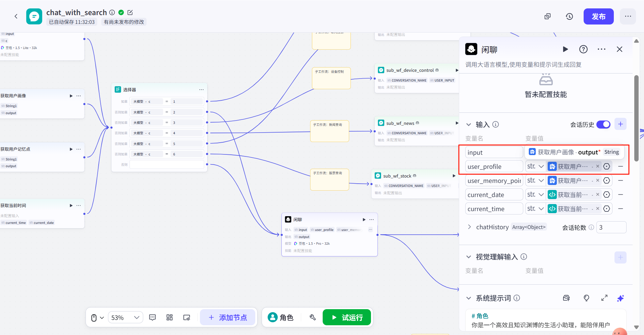Viewport: 644px width, 335px height.
Task: Close the 闲聊 configuration panel
Action: [x=620, y=49]
